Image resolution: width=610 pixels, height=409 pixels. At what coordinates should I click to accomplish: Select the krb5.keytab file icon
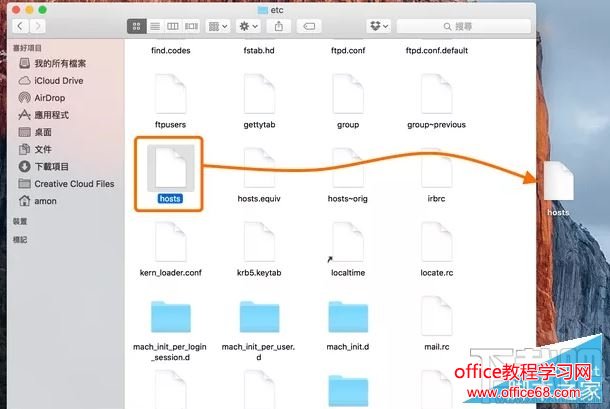pos(259,242)
